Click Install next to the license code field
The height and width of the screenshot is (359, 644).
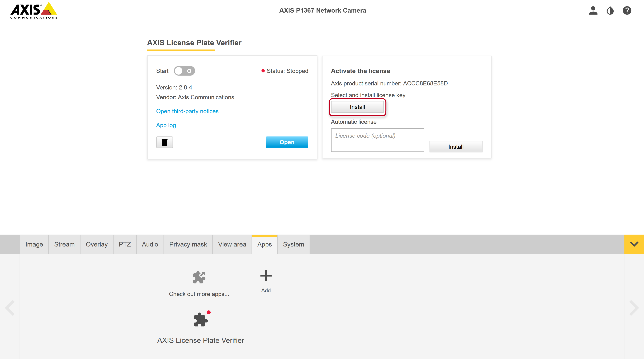pos(456,147)
